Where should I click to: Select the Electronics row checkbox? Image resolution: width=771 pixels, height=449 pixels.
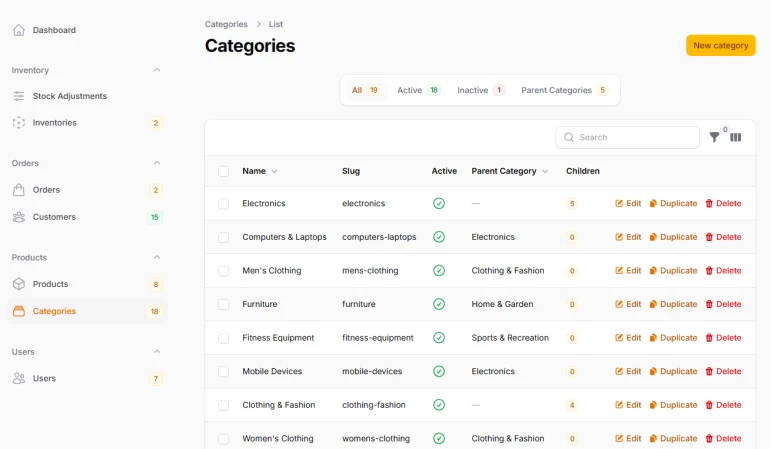pyautogui.click(x=223, y=204)
